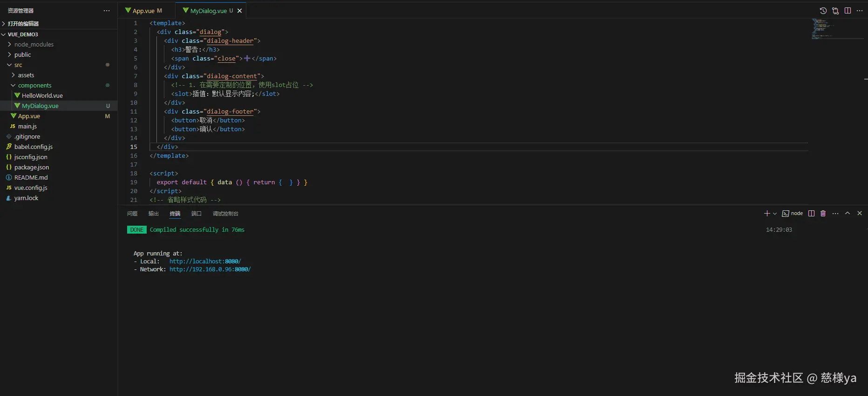Image resolution: width=868 pixels, height=396 pixels.
Task: Collapse the VUE_DEMO3 project root
Action: point(59,34)
